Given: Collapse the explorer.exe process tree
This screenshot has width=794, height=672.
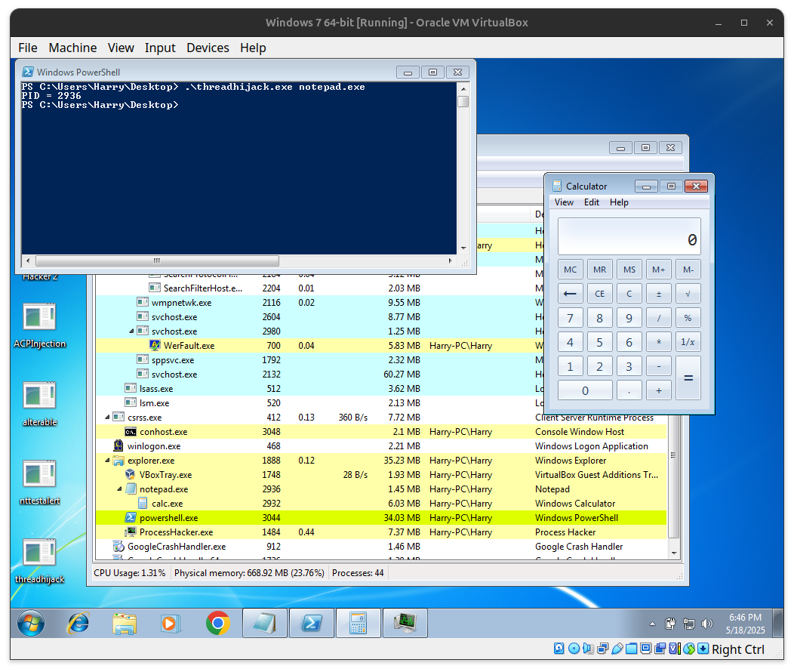Looking at the screenshot, I should click(x=107, y=461).
